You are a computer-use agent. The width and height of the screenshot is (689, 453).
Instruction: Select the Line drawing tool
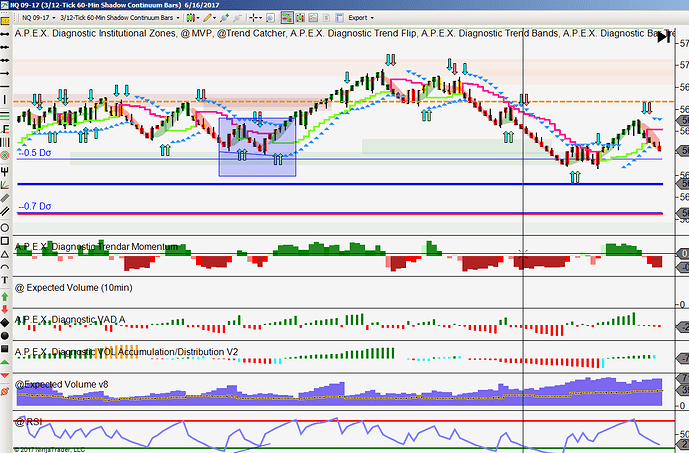pyautogui.click(x=5, y=34)
